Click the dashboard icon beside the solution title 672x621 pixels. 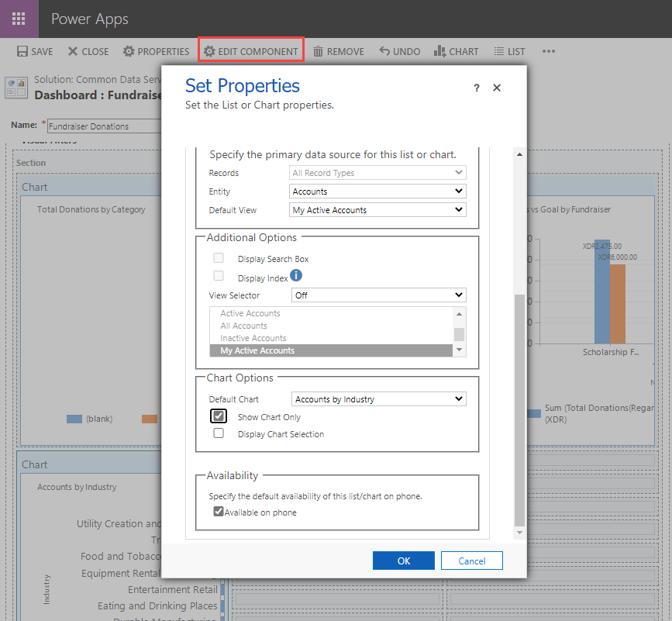pos(16,88)
